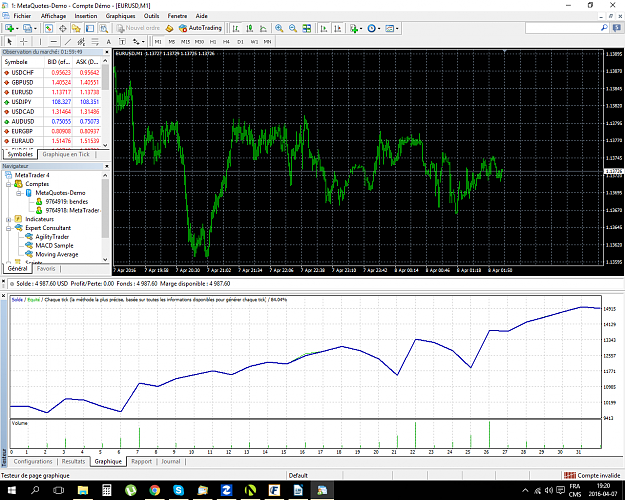
Task: Draw a horizontal line tool
Action: pos(54,41)
